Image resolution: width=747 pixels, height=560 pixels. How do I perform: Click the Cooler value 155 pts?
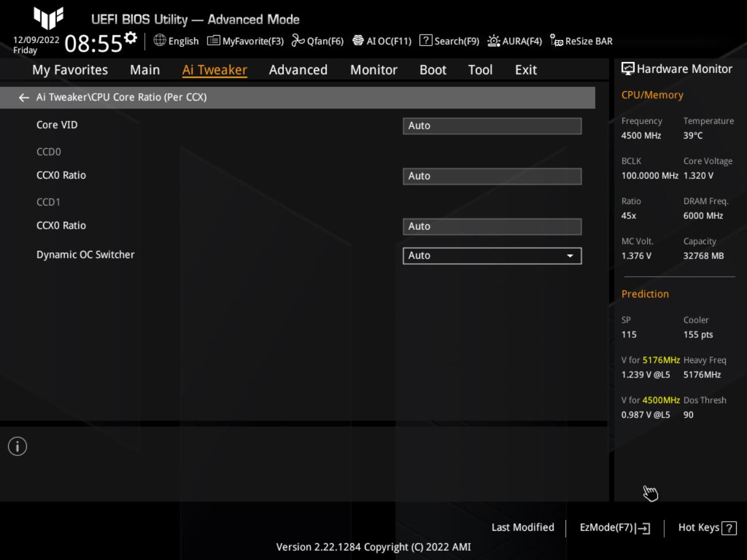698,335
